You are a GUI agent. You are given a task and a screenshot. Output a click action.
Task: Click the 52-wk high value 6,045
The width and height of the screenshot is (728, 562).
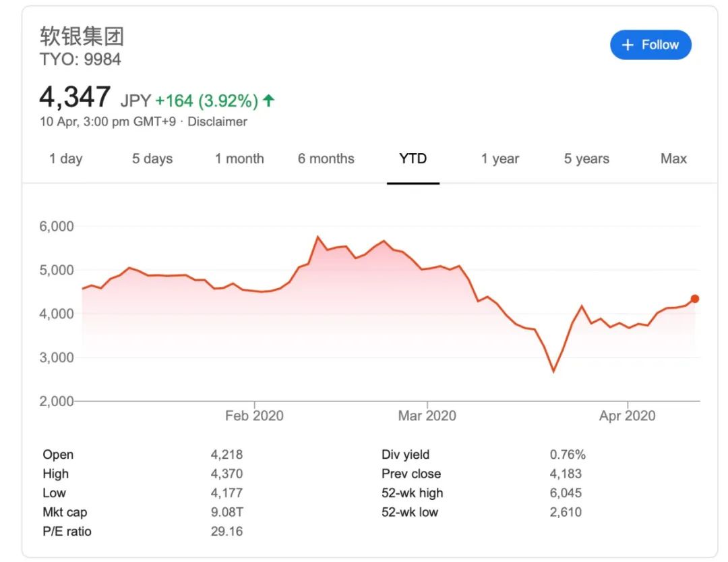coord(566,493)
